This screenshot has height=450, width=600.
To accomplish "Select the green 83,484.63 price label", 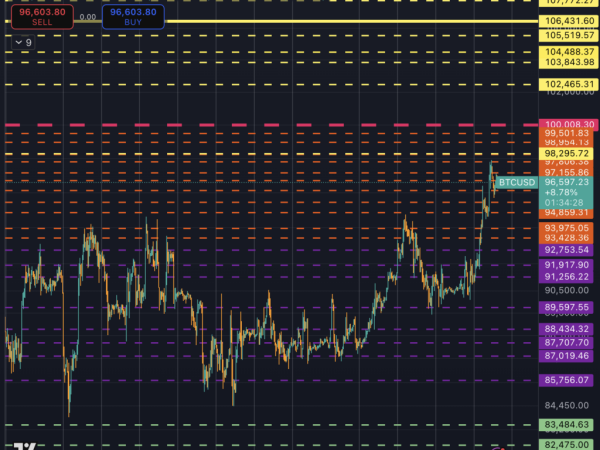I will [566, 425].
